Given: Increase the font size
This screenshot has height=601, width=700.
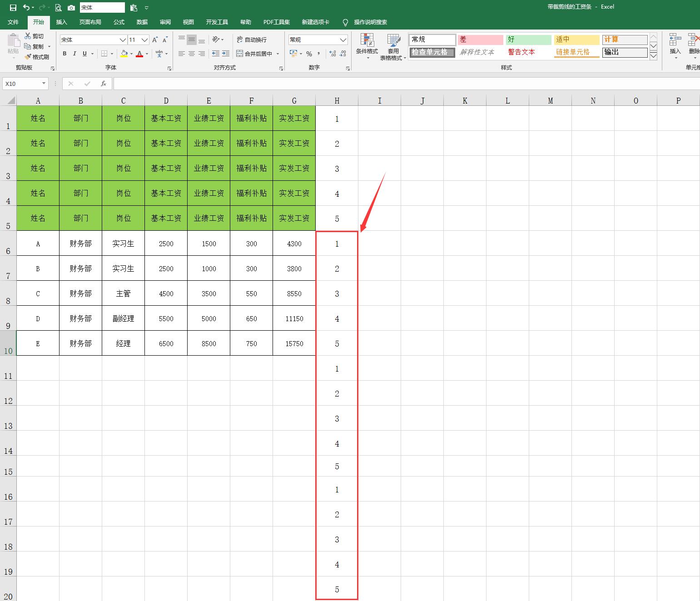Looking at the screenshot, I should 155,40.
